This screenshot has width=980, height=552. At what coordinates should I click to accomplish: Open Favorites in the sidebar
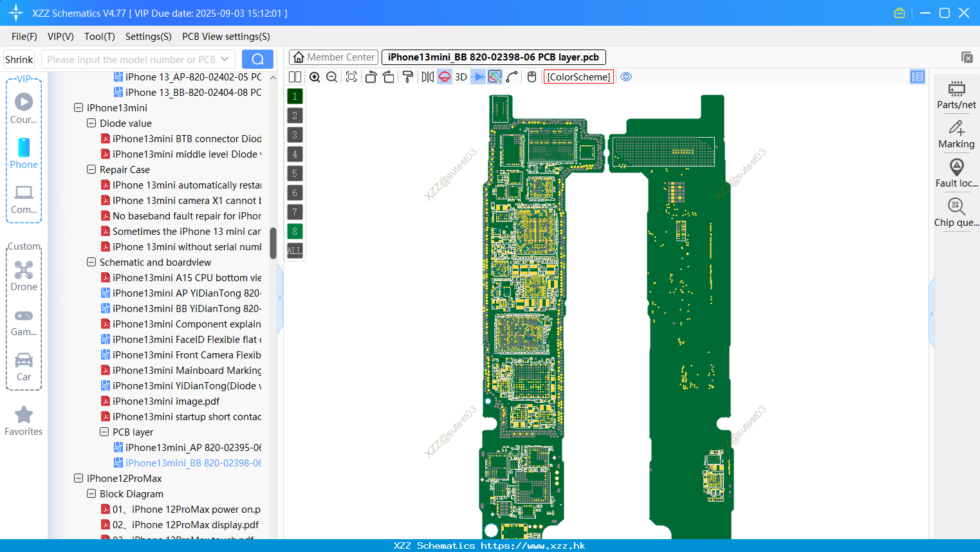point(24,421)
